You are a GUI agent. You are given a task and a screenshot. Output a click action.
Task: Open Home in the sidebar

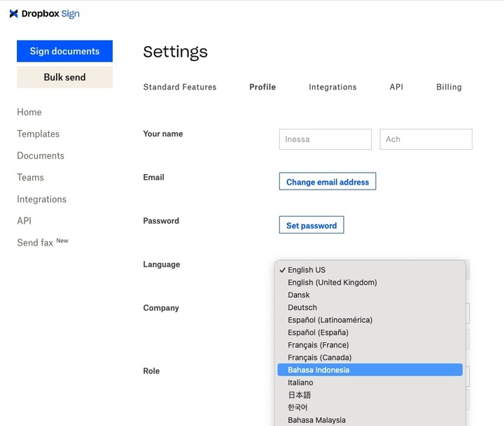(x=29, y=112)
